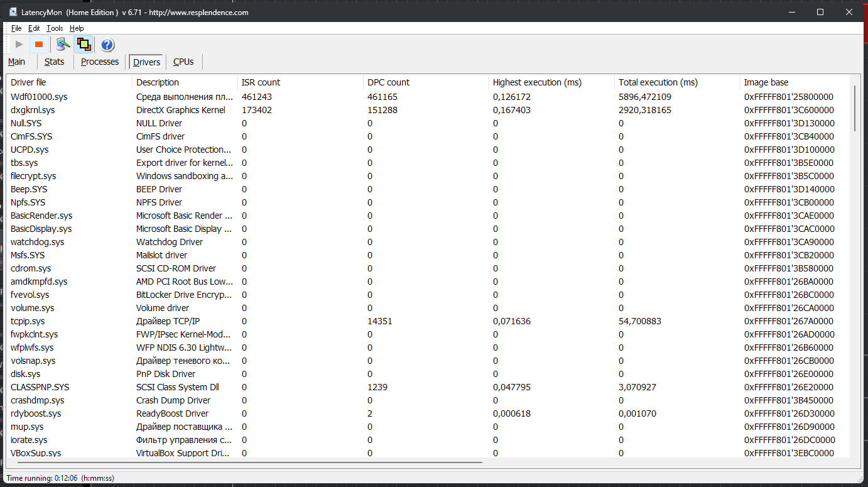
Task: Switch to the CPUs tab
Action: point(183,62)
